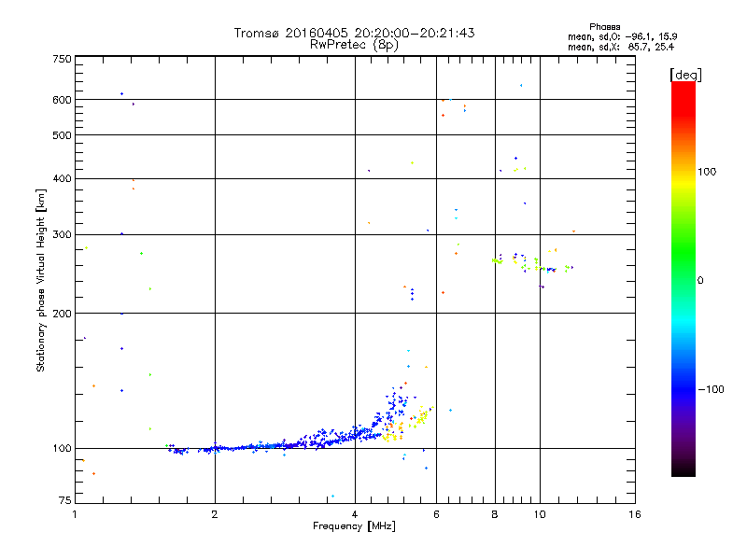Click the "Stationary phase Virtual Height [km]" axis title

[41, 280]
